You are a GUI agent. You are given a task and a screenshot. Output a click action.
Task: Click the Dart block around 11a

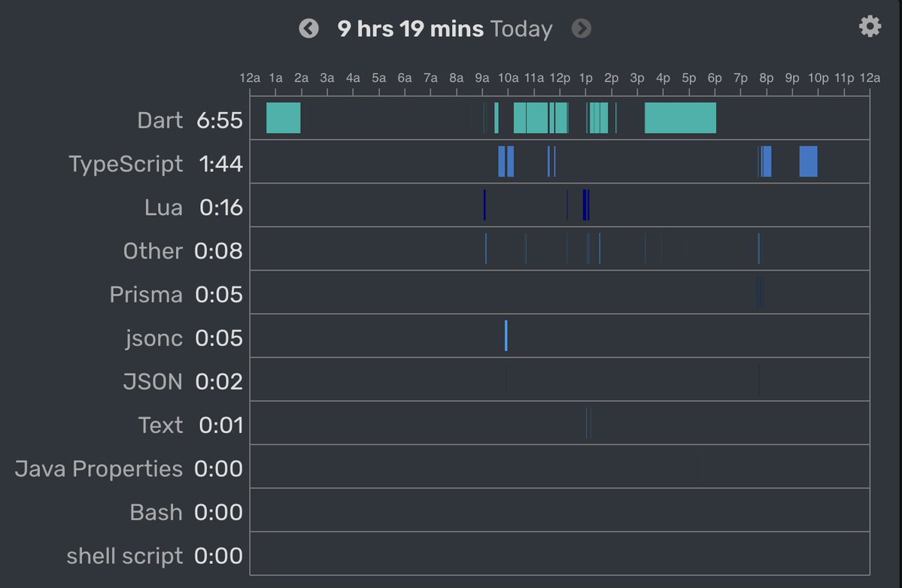(536, 118)
